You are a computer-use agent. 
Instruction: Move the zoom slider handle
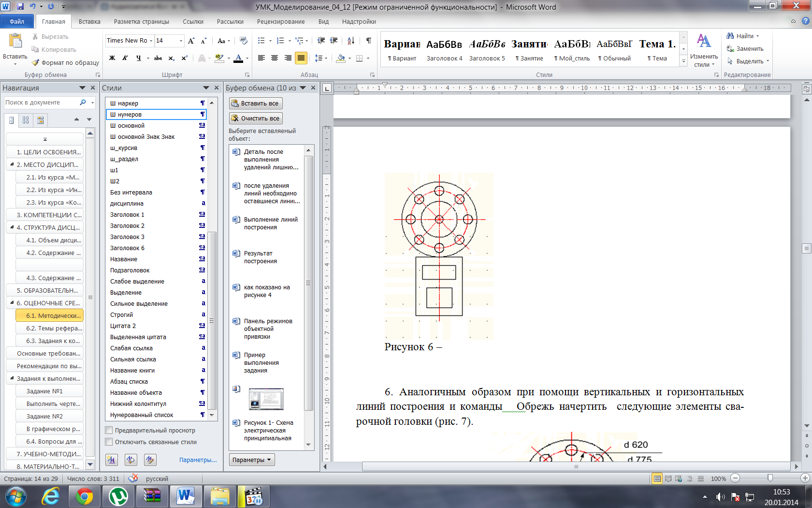tap(770, 478)
